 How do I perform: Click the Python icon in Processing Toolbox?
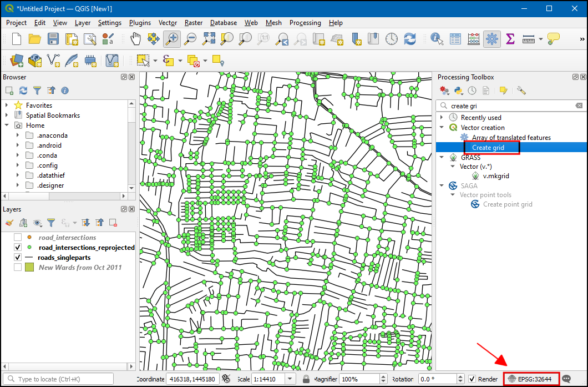[x=458, y=91]
